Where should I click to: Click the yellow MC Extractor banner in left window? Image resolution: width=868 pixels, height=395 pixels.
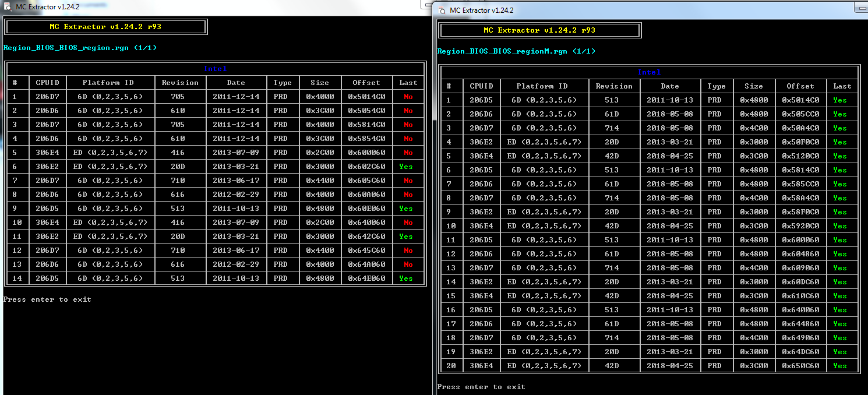tap(105, 27)
